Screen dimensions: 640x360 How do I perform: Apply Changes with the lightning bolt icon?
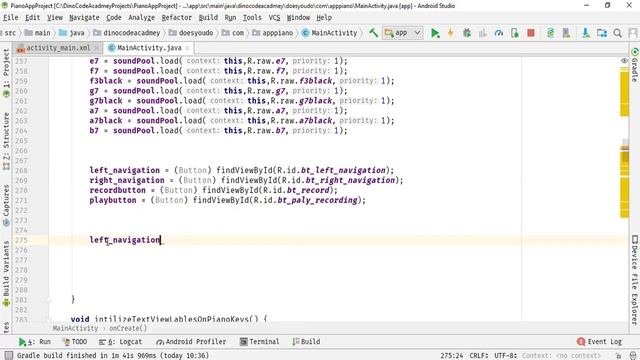coord(451,33)
